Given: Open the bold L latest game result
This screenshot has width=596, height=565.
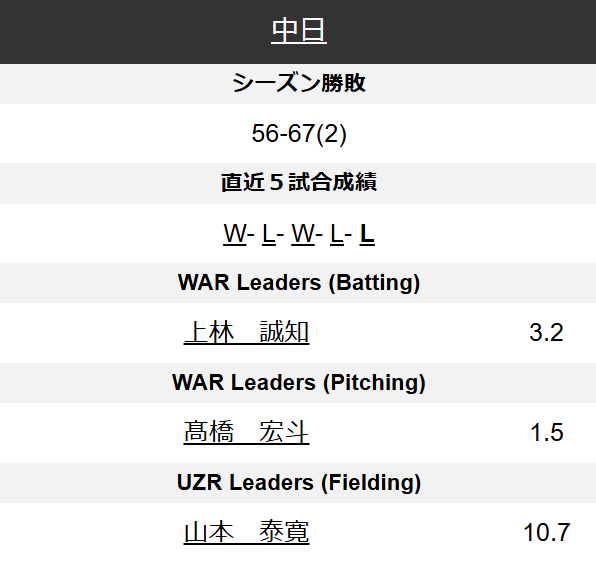Looking at the screenshot, I should (367, 233).
